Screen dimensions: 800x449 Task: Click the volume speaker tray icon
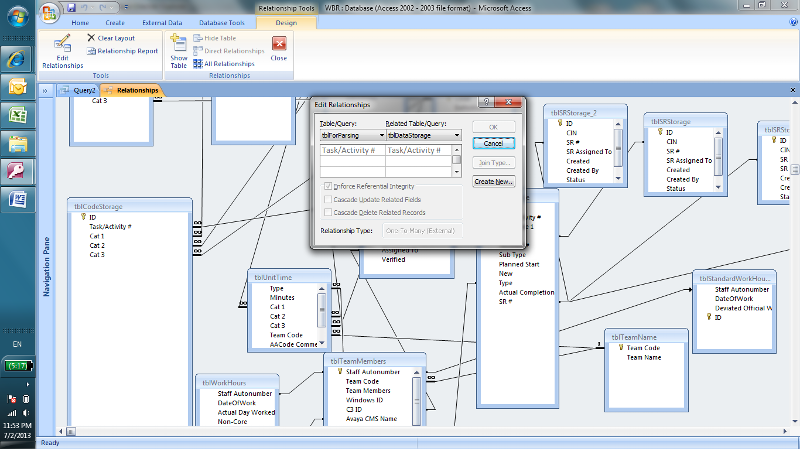pos(26,413)
